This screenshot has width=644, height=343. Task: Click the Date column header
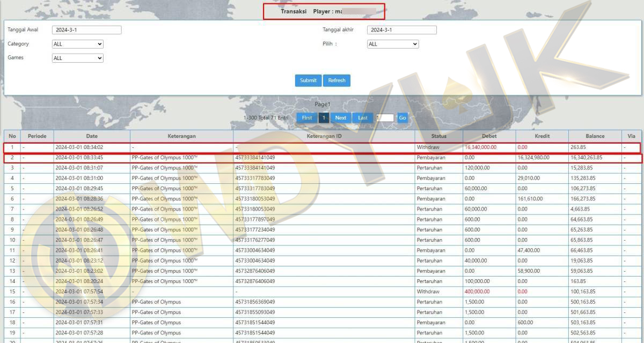[92, 136]
